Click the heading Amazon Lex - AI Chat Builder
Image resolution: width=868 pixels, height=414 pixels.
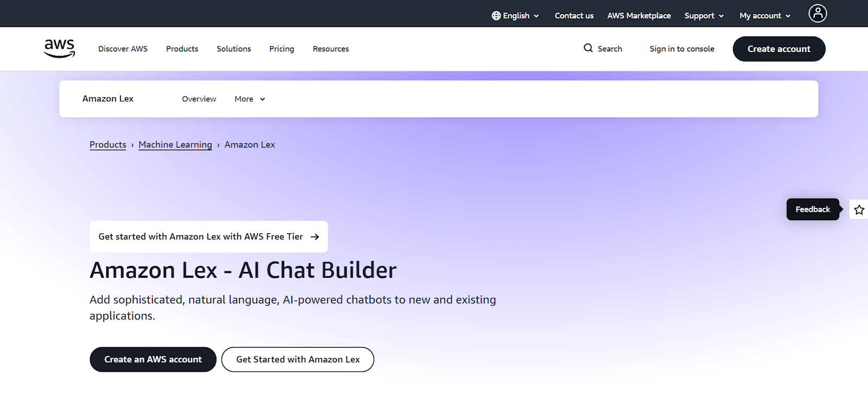[x=243, y=270]
